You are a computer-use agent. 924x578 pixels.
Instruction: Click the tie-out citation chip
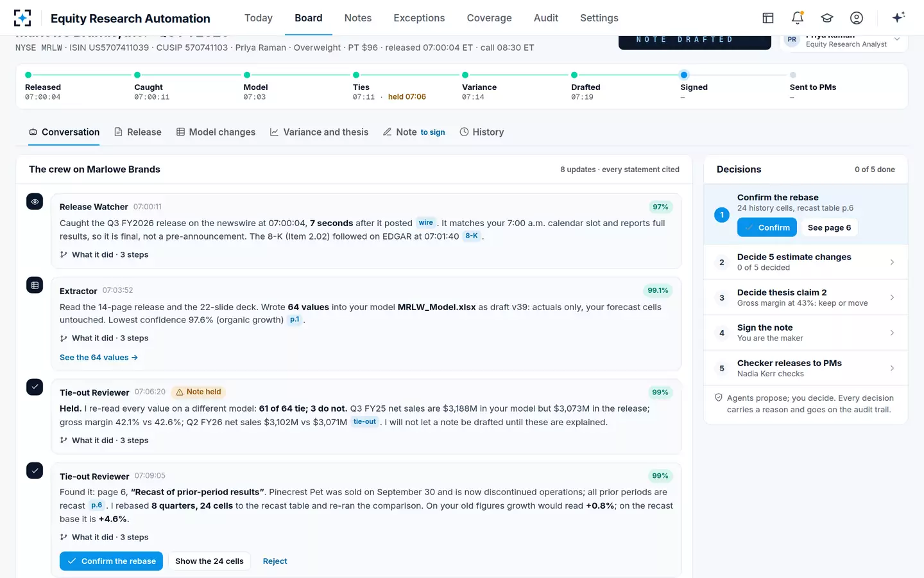click(x=364, y=422)
